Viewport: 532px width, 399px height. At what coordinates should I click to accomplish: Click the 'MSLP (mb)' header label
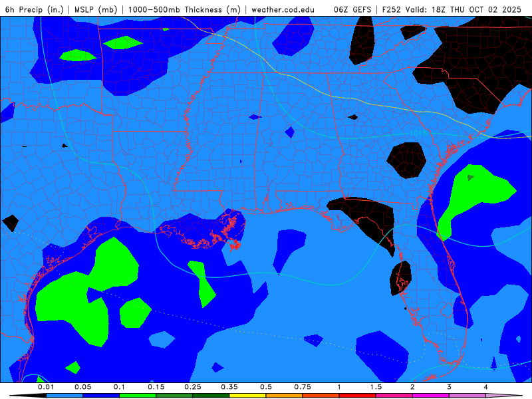click(x=96, y=9)
